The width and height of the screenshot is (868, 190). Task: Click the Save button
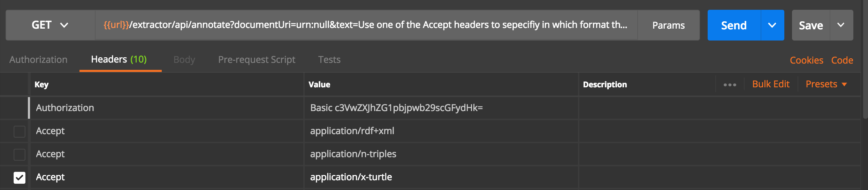pos(811,25)
